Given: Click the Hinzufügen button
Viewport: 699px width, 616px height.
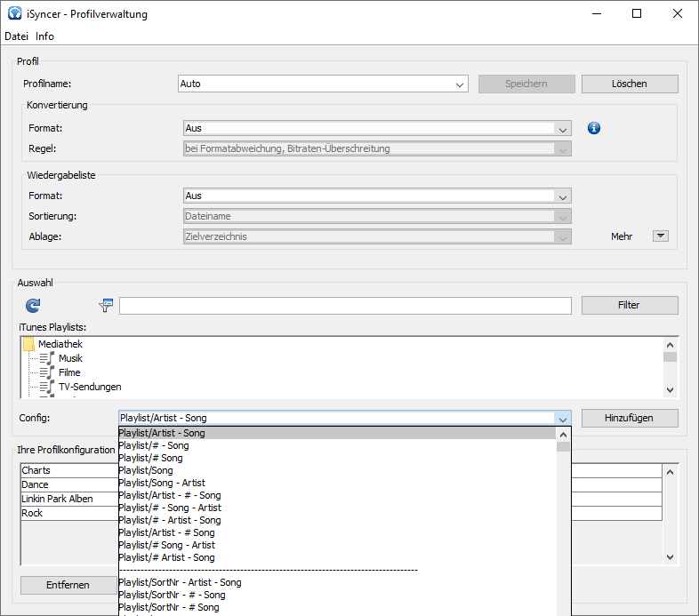Looking at the screenshot, I should (630, 418).
